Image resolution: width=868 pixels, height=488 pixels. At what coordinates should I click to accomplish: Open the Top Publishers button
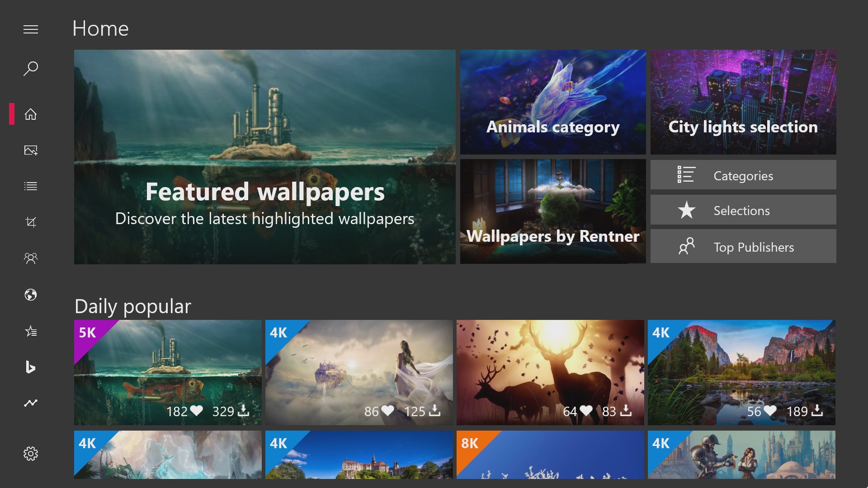tap(743, 246)
